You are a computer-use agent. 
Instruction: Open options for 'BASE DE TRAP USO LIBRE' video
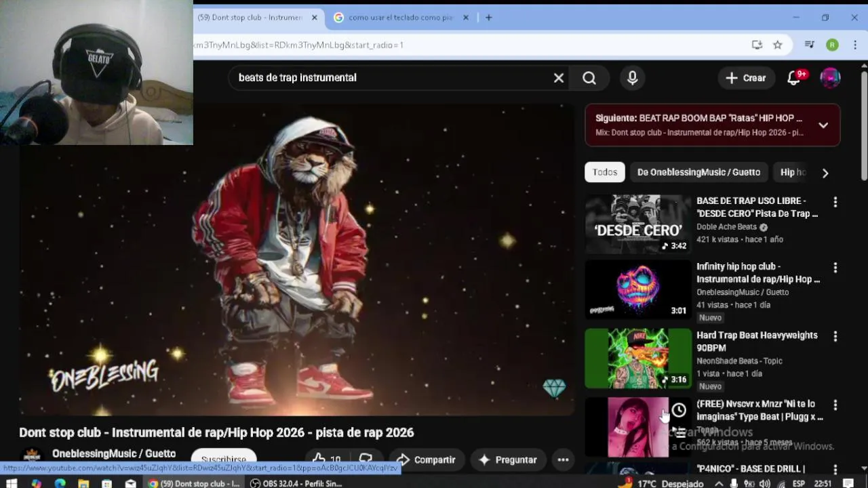point(835,202)
